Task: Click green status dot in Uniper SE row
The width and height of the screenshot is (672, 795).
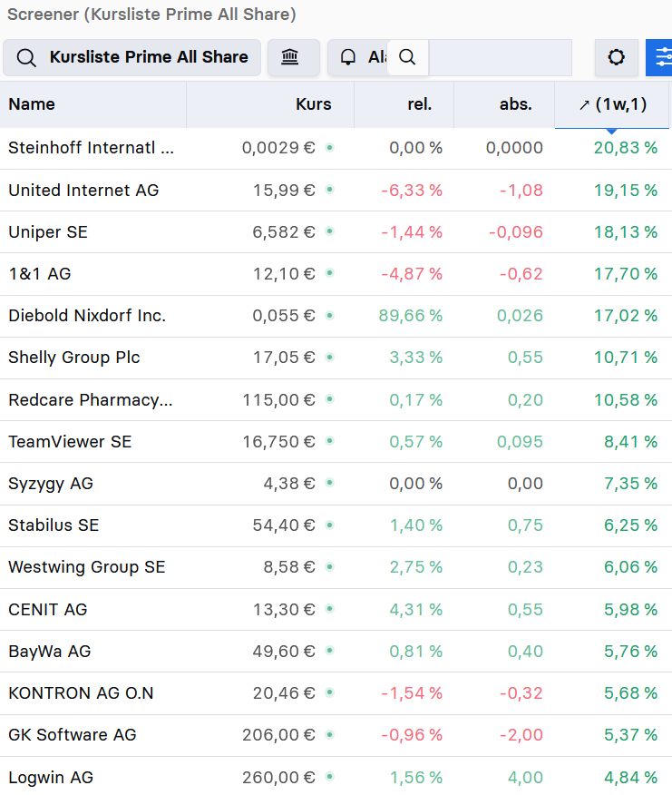Action: click(x=329, y=231)
